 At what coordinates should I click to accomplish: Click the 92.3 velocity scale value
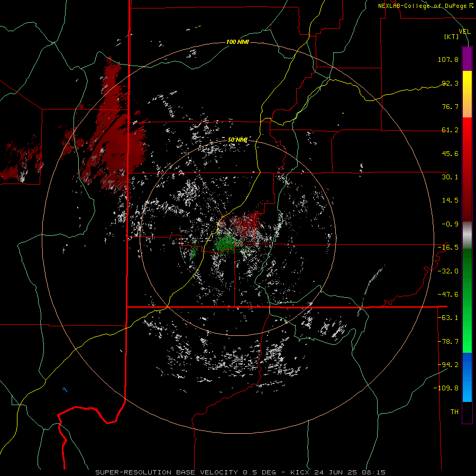coord(450,83)
